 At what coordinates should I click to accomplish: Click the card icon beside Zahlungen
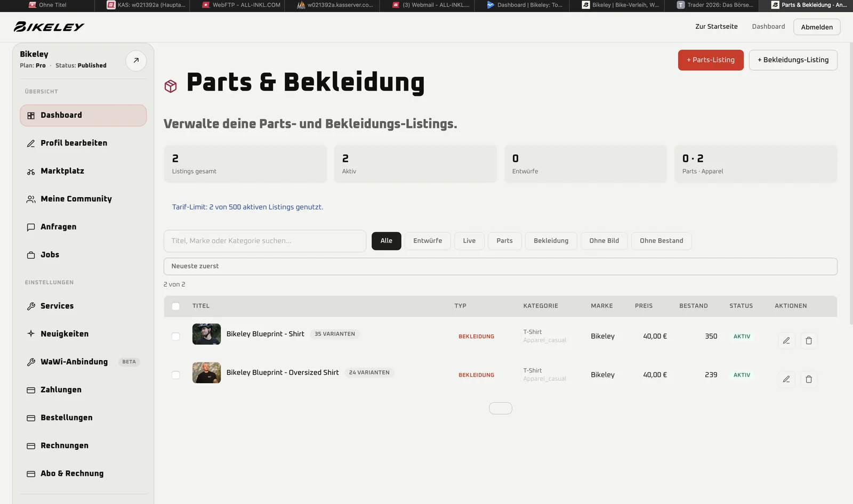point(31,390)
